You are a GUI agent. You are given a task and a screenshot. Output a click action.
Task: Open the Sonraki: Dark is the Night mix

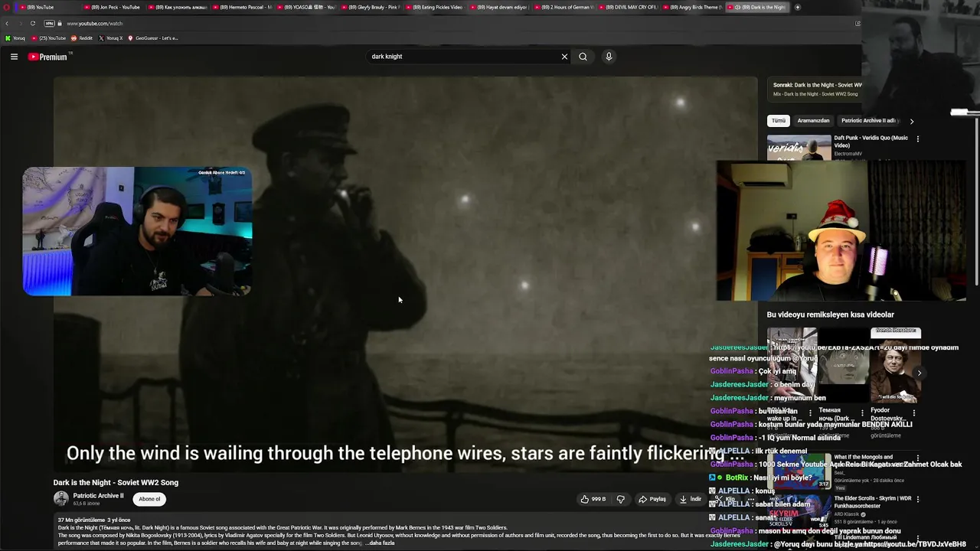point(816,89)
